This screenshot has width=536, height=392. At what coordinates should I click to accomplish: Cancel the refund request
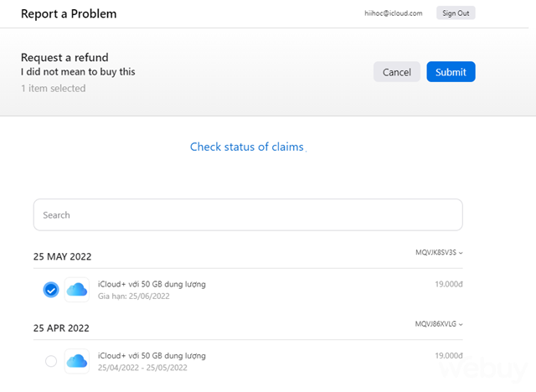click(396, 72)
